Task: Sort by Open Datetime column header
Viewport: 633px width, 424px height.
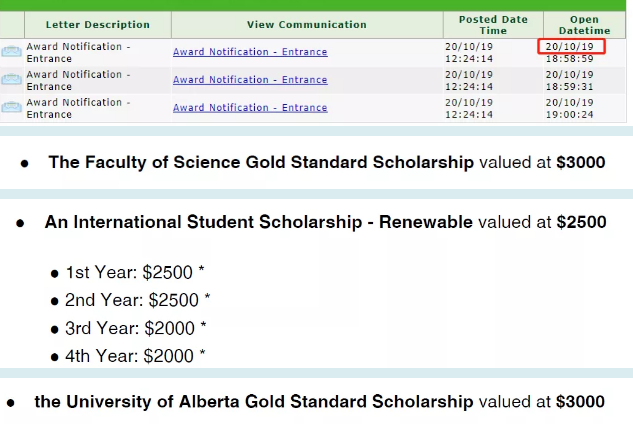Action: (x=584, y=25)
